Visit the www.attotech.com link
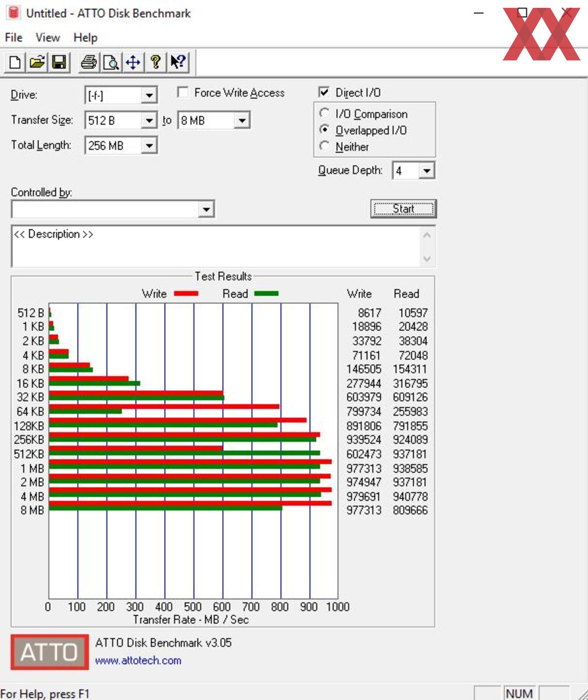 pyautogui.click(x=138, y=661)
